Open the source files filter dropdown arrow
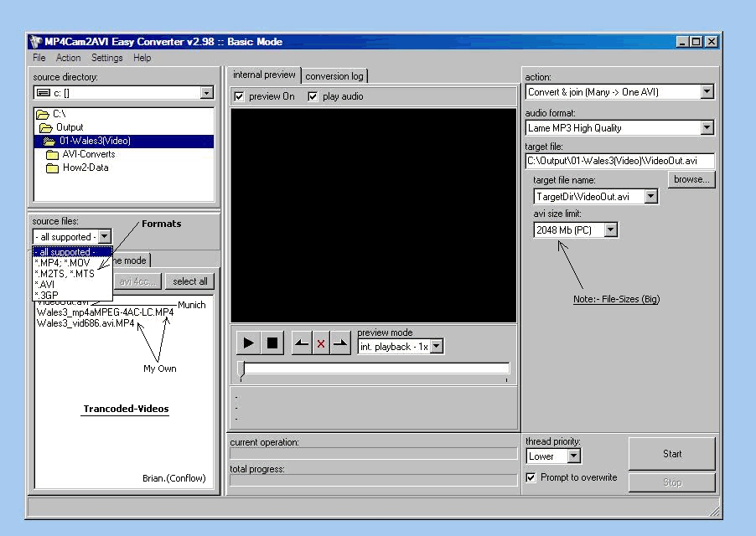This screenshot has width=756, height=536. [105, 236]
